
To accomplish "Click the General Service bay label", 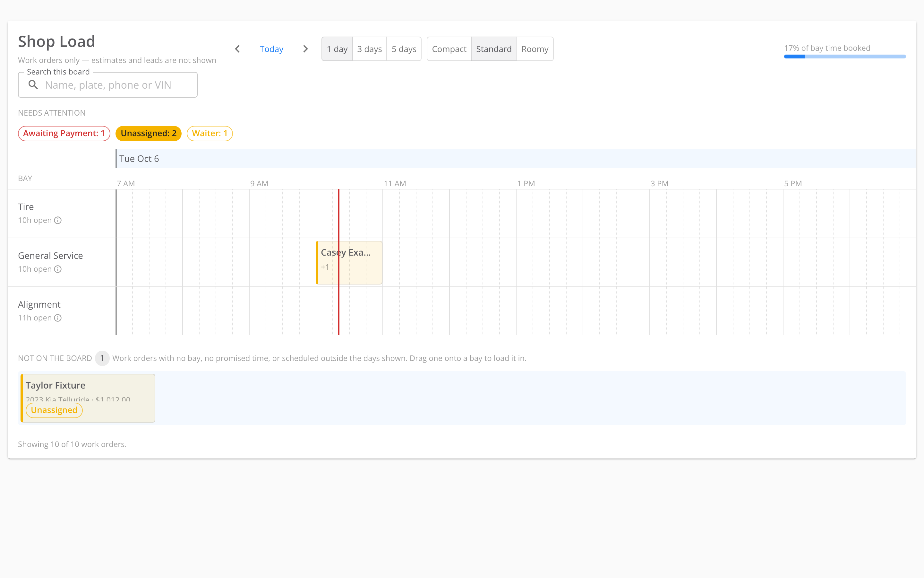I will tap(50, 256).
